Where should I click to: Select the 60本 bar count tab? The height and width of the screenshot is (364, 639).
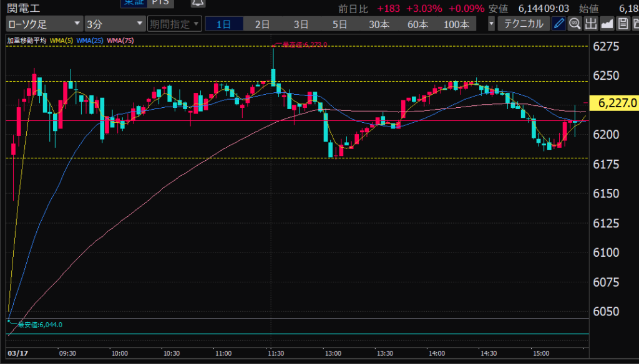417,24
